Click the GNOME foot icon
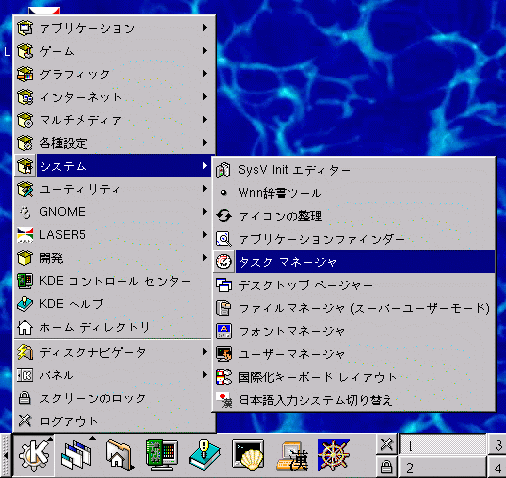Viewport: 506px width, 478px height. coord(25,212)
